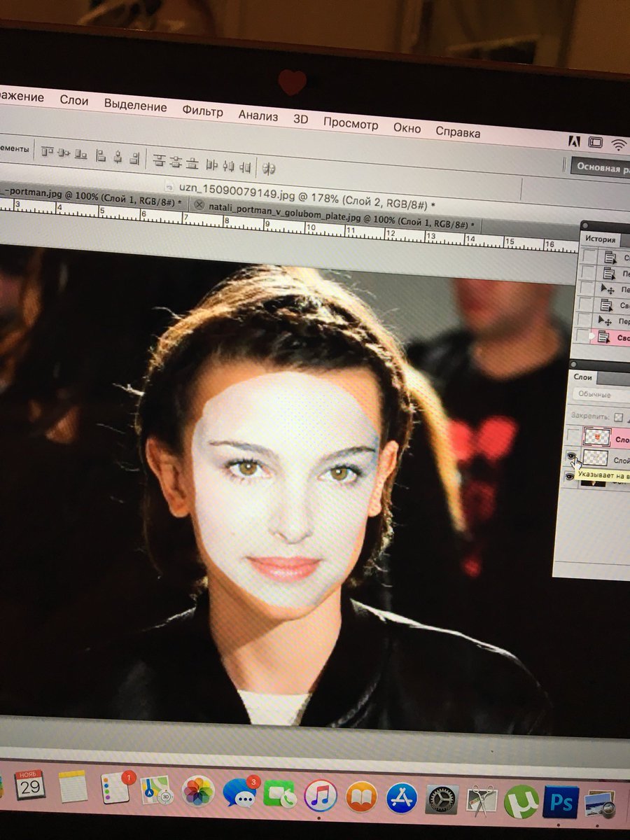The width and height of the screenshot is (630, 840).
Task: Select the Слой layer thumbnail with eye on
Action: (x=596, y=458)
